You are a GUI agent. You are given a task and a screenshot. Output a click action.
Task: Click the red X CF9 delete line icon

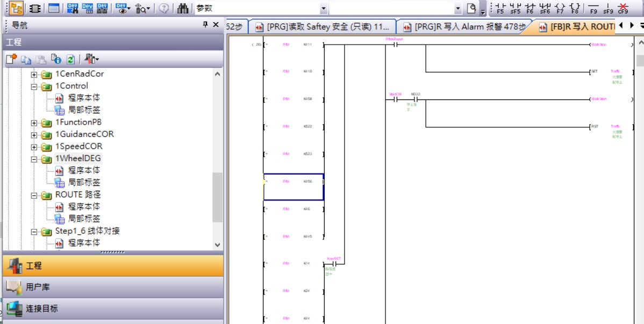(x=623, y=8)
